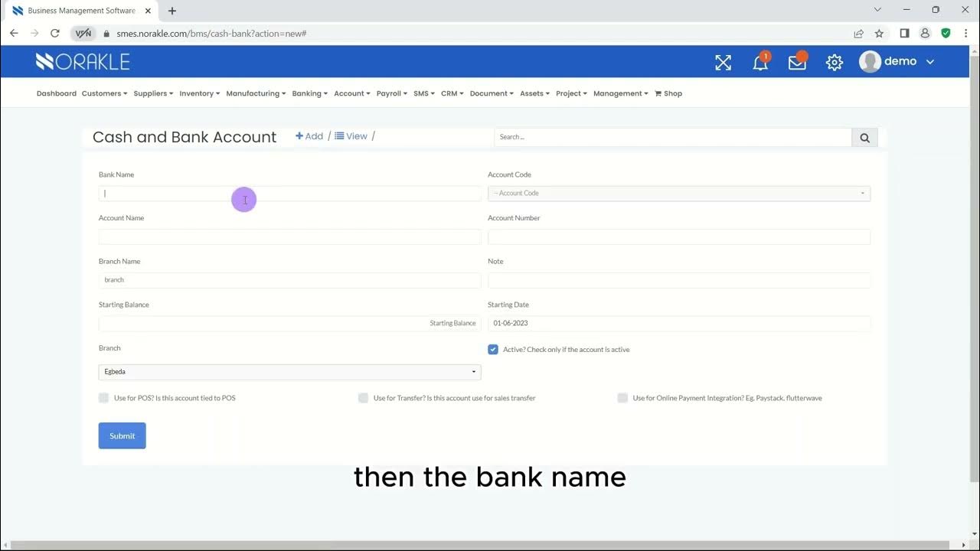Screen dimensions: 980x551
Task: Open the Account Code dropdown
Action: click(x=679, y=194)
